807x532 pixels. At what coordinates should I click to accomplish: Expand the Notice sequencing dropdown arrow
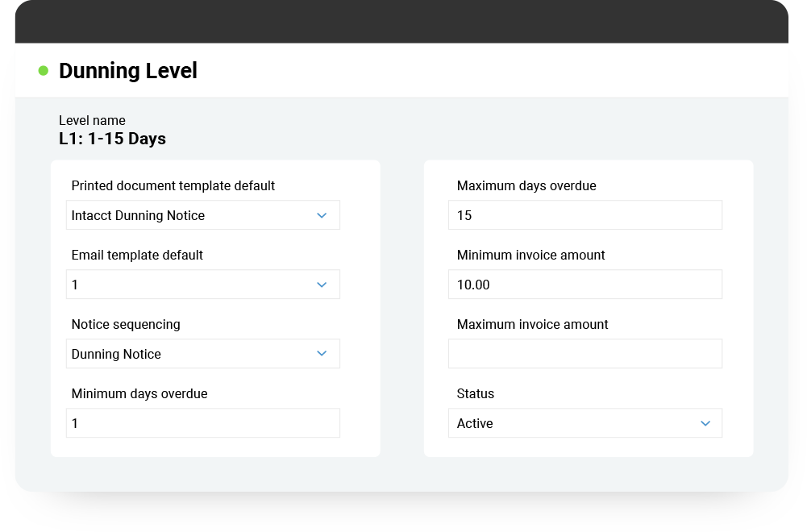(x=322, y=354)
